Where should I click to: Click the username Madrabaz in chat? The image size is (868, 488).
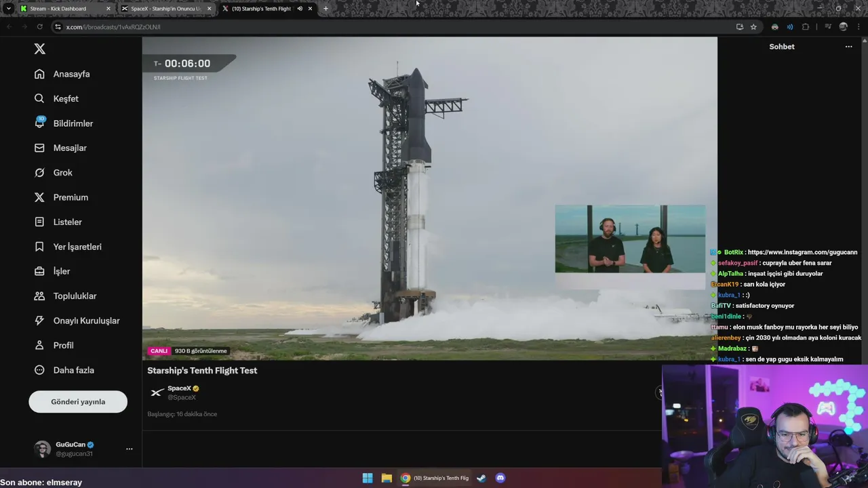pyautogui.click(x=732, y=348)
